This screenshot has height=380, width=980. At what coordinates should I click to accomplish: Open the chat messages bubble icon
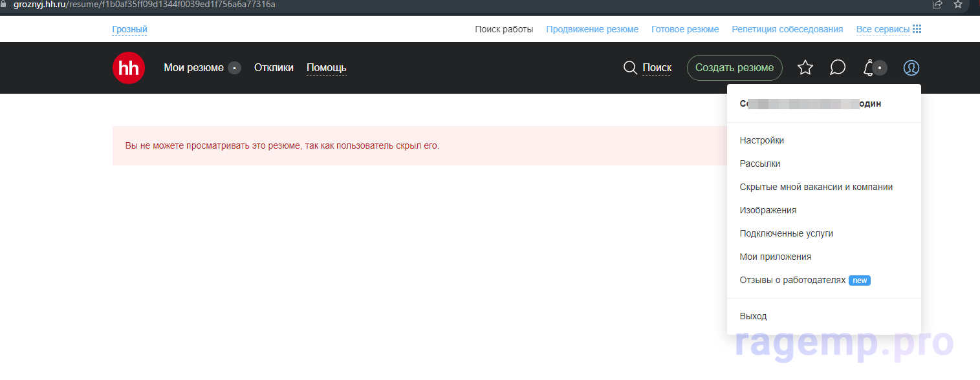838,68
